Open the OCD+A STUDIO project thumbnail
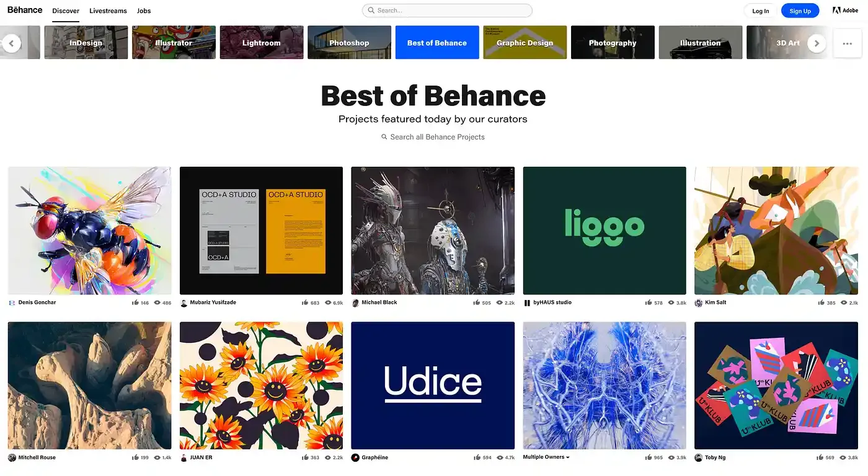The height and width of the screenshot is (476, 868). click(261, 231)
